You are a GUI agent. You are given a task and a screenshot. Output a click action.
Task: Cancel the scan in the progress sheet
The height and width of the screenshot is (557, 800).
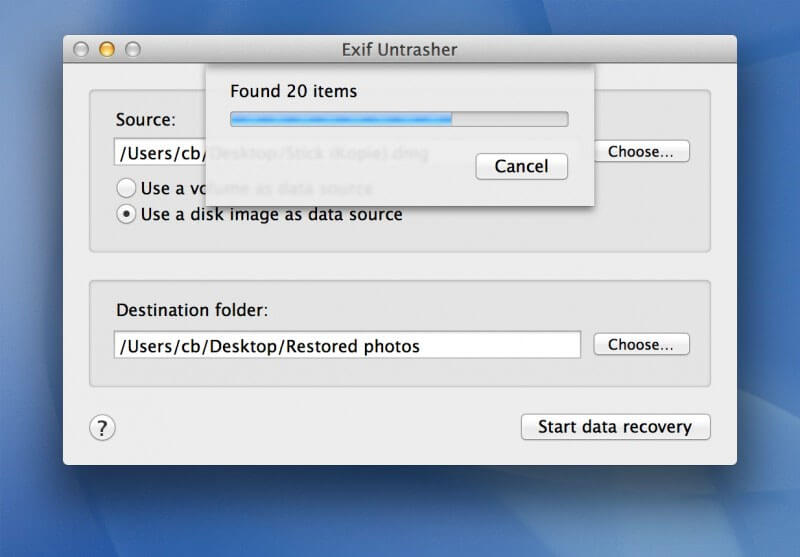point(521,166)
